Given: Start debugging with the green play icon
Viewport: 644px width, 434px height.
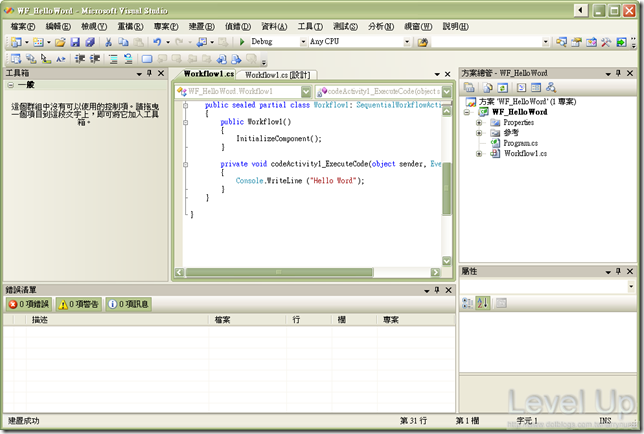Looking at the screenshot, I should pos(242,42).
